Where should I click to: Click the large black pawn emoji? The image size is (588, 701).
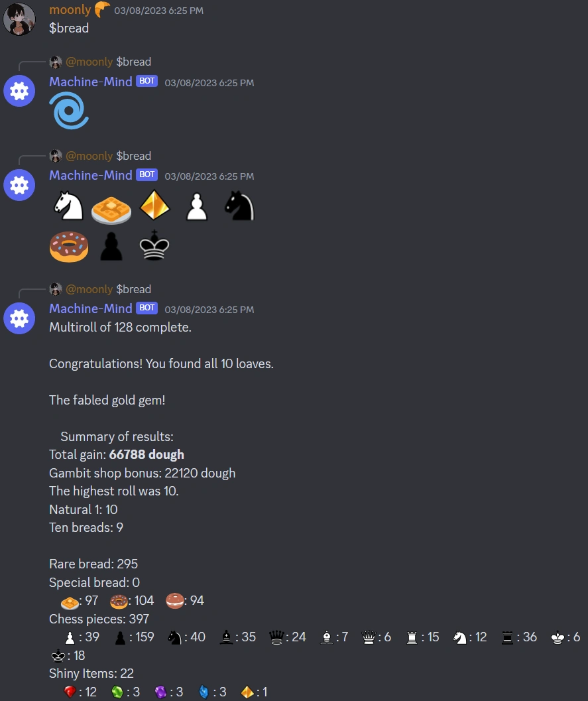pos(111,246)
